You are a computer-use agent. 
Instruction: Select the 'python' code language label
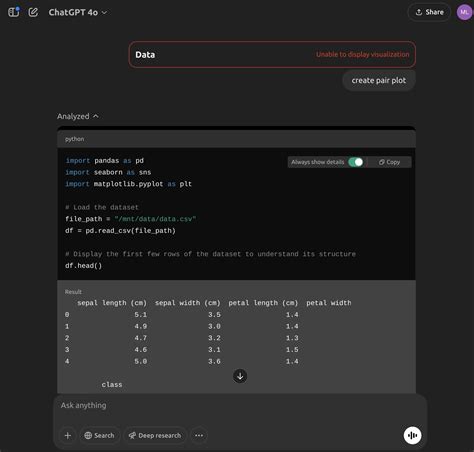75,139
